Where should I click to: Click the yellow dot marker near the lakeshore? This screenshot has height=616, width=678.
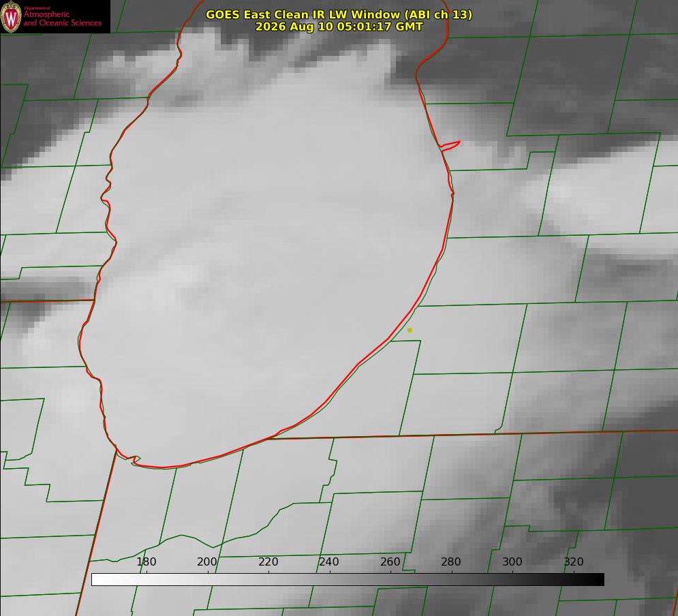click(410, 330)
